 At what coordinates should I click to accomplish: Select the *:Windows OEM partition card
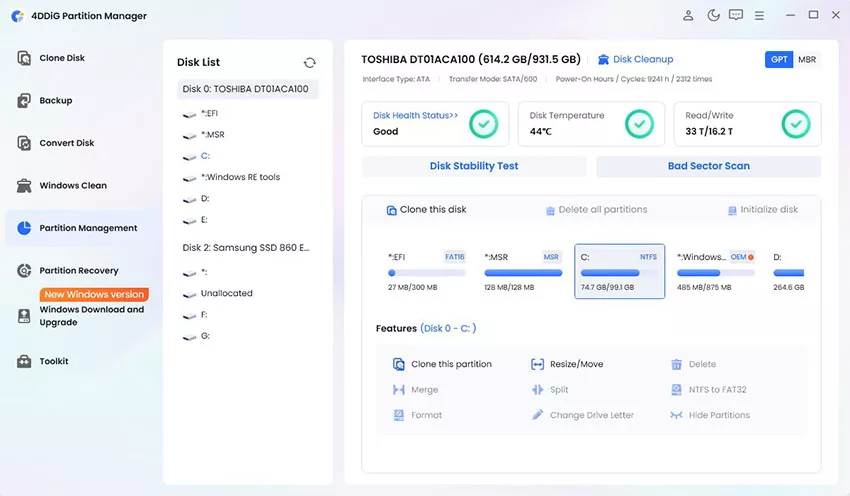(716, 271)
